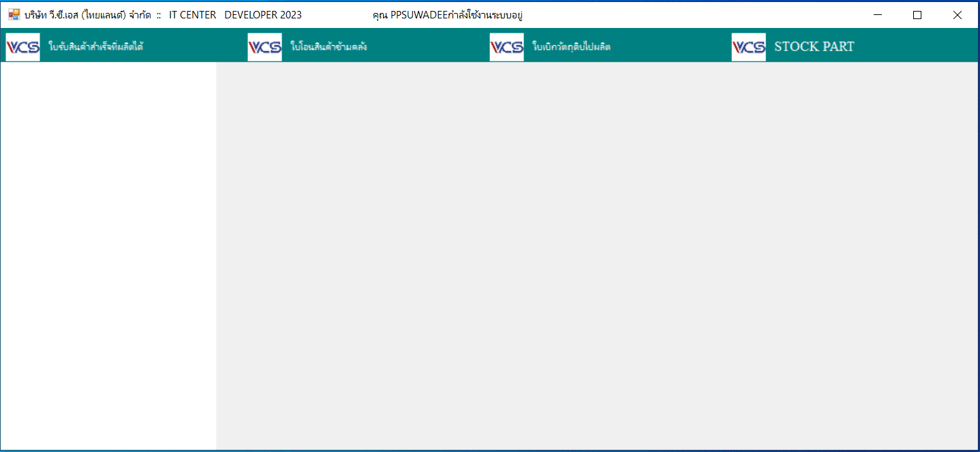Minimize the IT CENTER window

[878, 15]
